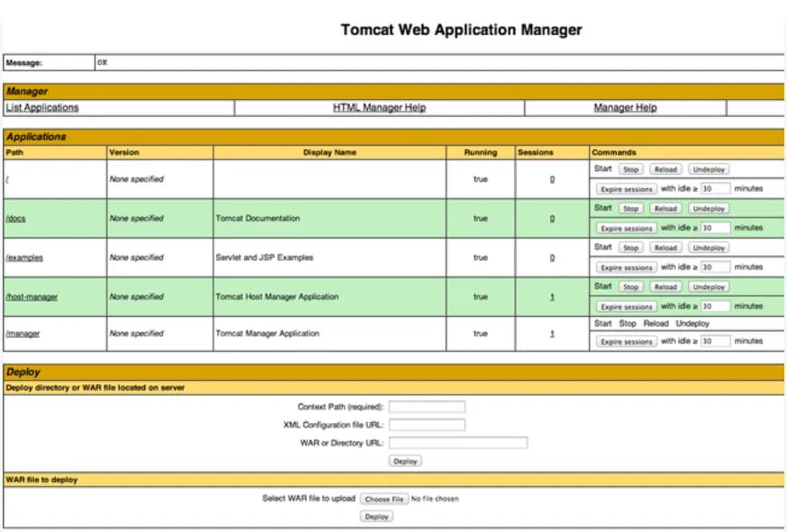
Task: View sessions count for /host-manager
Action: coord(552,297)
